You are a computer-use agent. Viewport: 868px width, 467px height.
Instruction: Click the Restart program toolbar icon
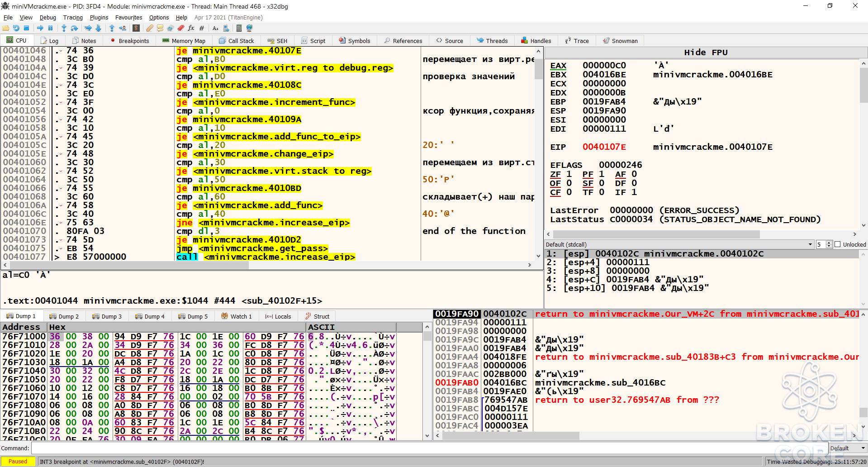click(16, 28)
